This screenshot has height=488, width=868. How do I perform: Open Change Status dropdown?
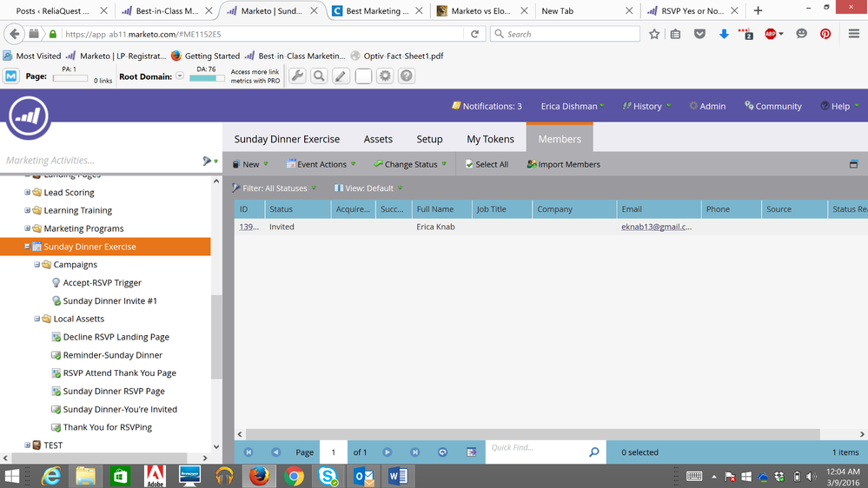(x=410, y=164)
